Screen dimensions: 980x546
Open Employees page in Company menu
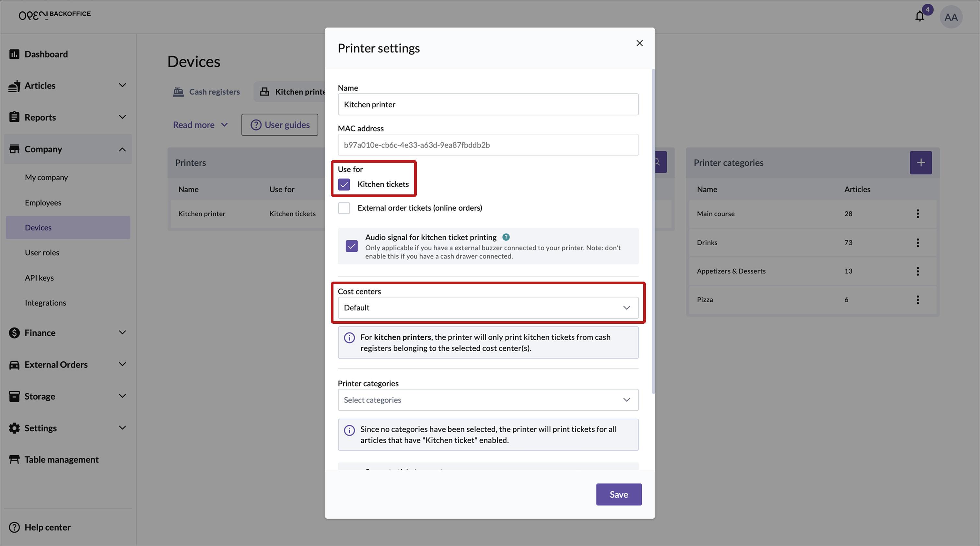coord(43,203)
